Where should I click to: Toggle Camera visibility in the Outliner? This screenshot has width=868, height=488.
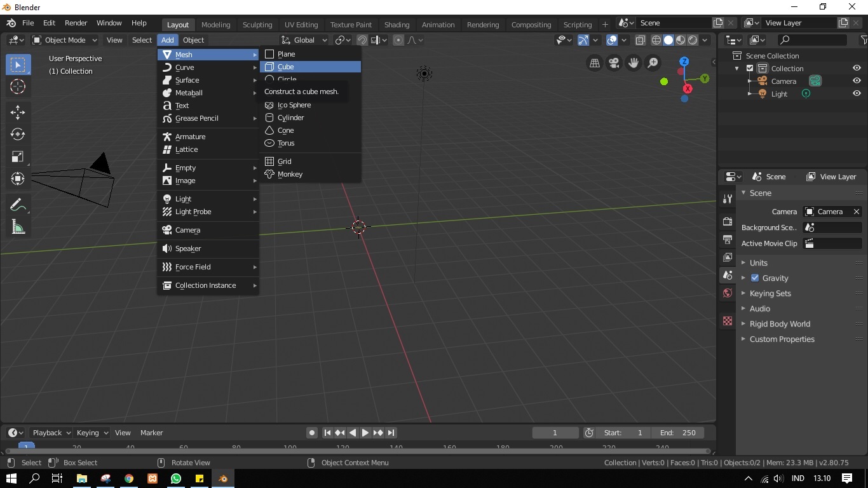pyautogui.click(x=857, y=81)
